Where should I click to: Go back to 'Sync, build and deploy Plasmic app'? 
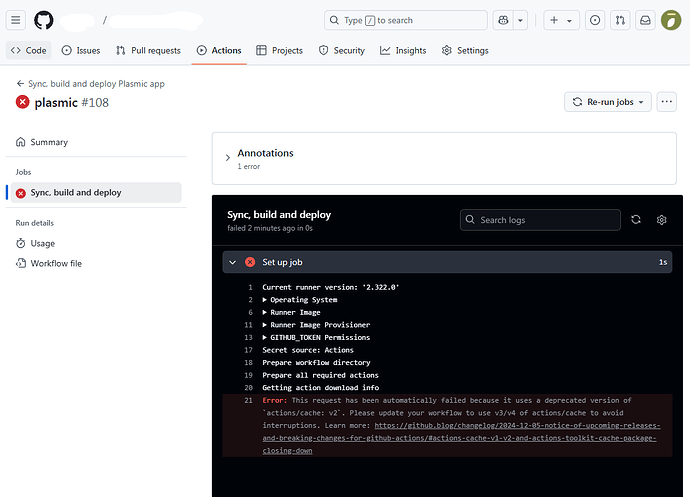pyautogui.click(x=90, y=84)
